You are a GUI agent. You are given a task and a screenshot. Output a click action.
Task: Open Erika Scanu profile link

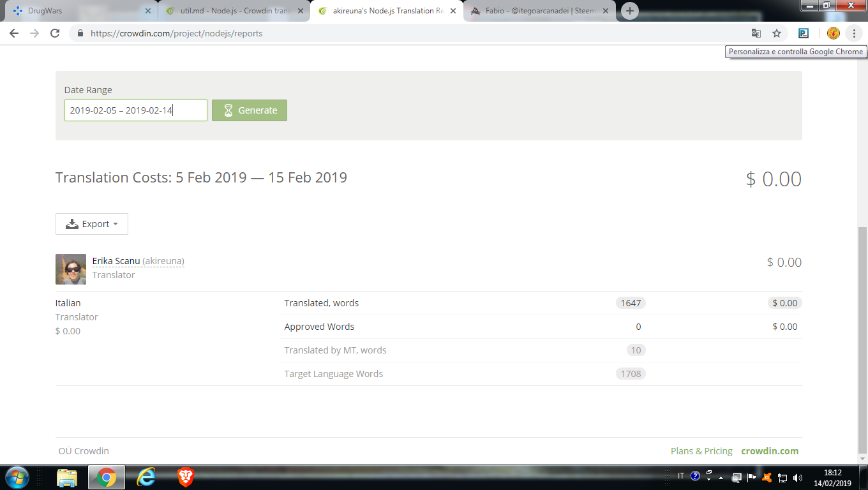(116, 261)
